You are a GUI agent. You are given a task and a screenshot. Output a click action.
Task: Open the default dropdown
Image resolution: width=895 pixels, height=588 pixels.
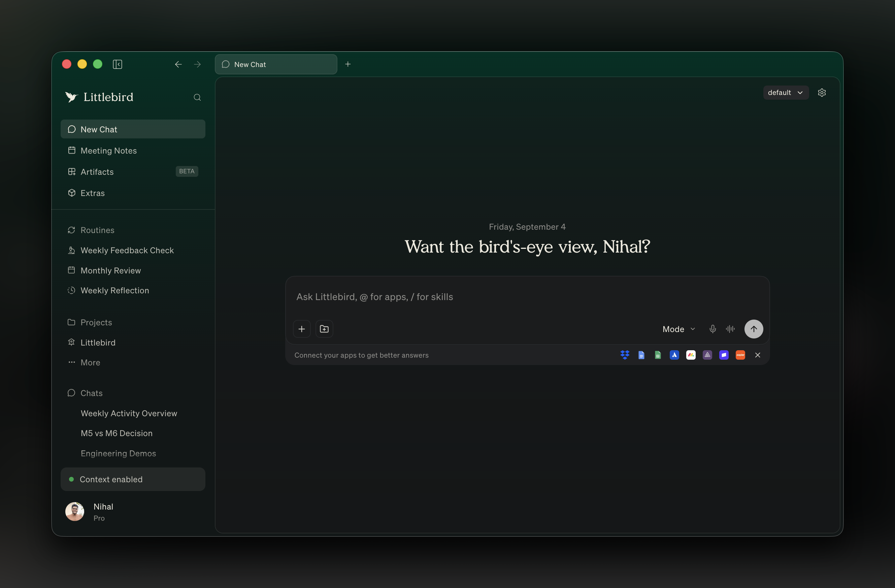pos(786,93)
